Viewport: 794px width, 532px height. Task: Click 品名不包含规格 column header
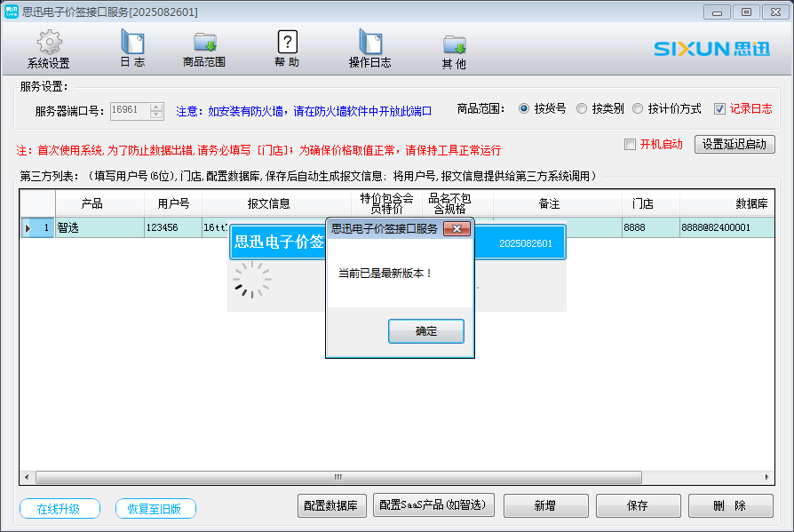point(457,203)
